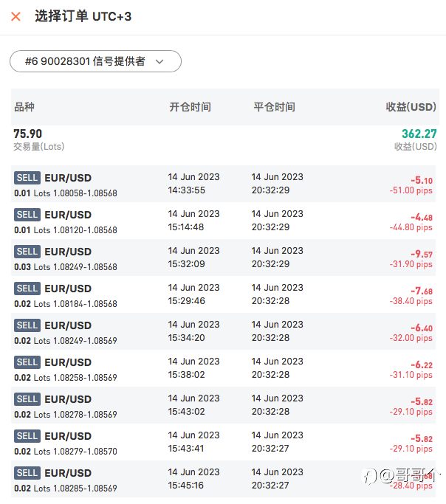Click the dropdown chevron arrow beside 信号提供者
446x504 pixels.
click(x=159, y=61)
